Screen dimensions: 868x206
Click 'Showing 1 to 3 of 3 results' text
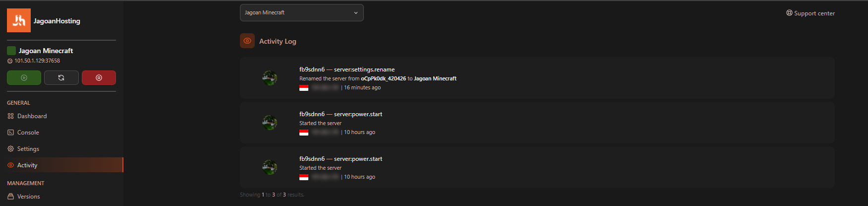click(272, 195)
